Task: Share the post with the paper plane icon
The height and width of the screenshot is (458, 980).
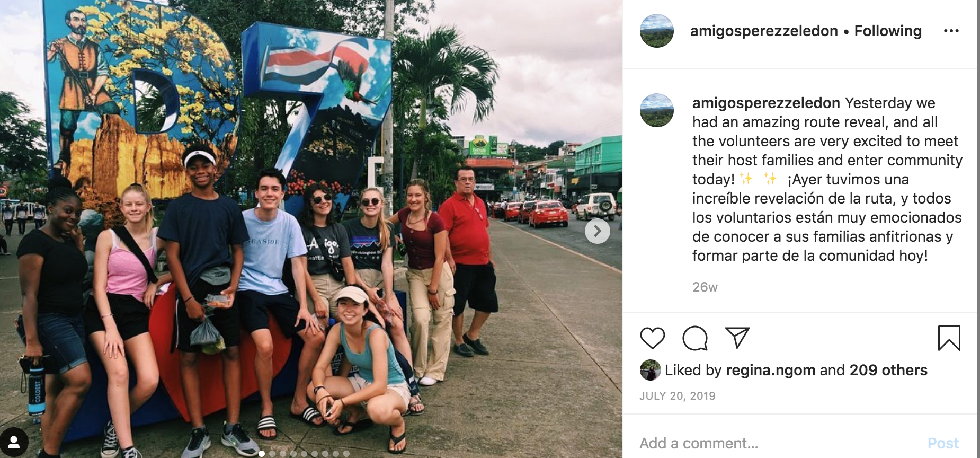Action: pos(737,338)
